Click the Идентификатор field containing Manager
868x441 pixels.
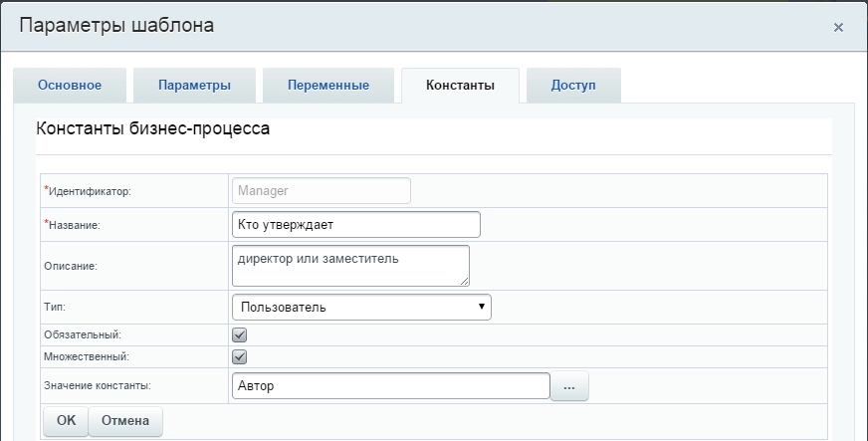tap(321, 190)
